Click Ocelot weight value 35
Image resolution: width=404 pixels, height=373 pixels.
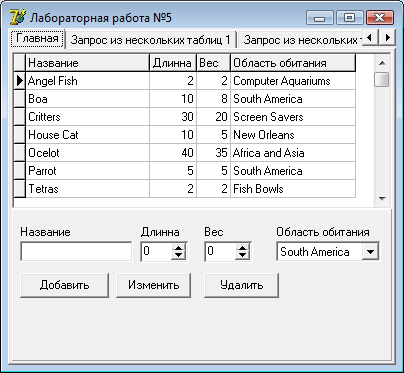coord(213,153)
